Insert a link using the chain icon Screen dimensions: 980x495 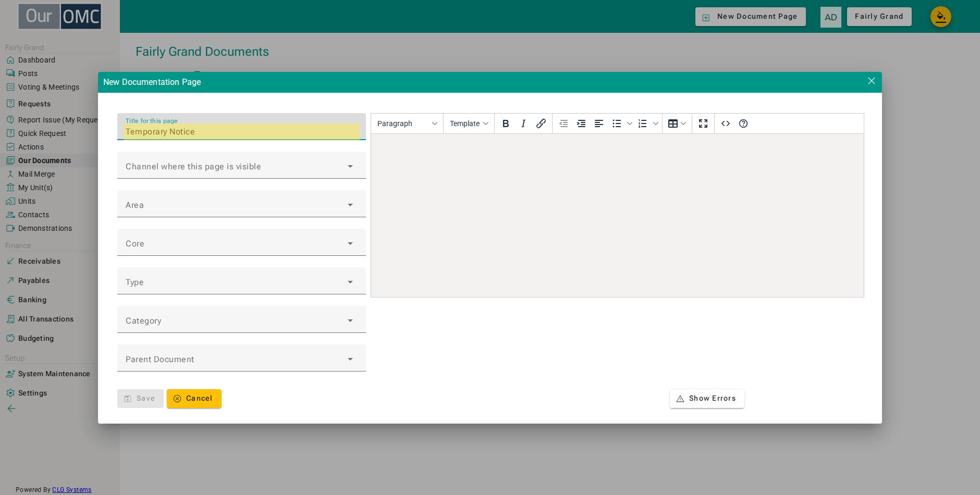(541, 123)
